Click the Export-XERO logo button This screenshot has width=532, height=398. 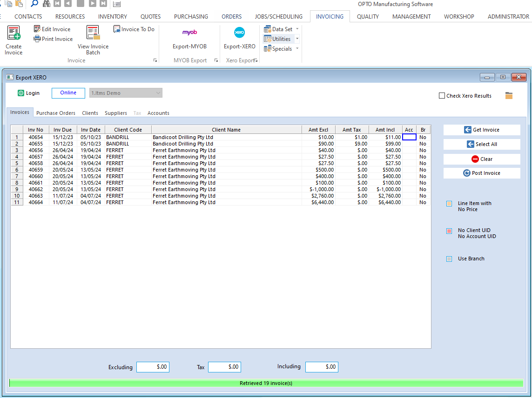(x=240, y=33)
